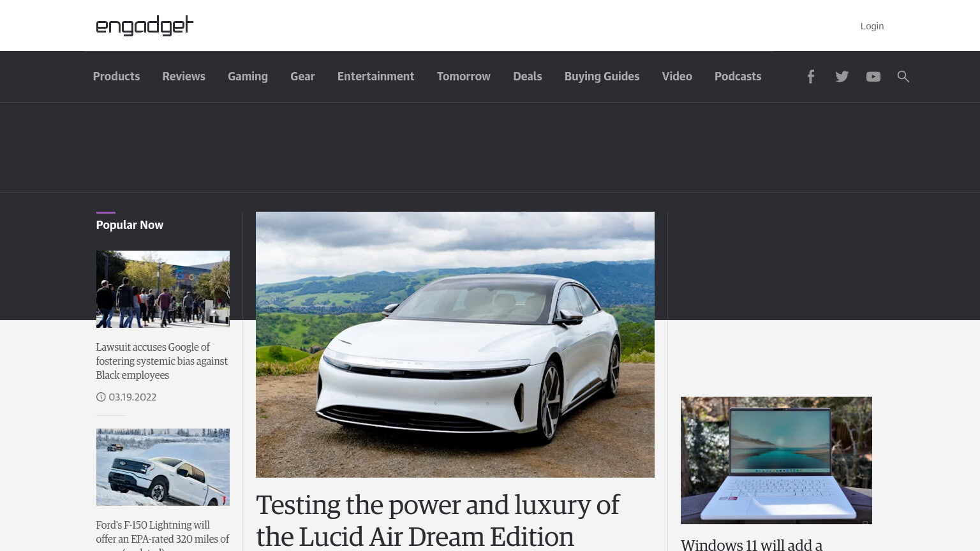This screenshot has height=551, width=980.
Task: Go to the Video section
Action: [677, 77]
